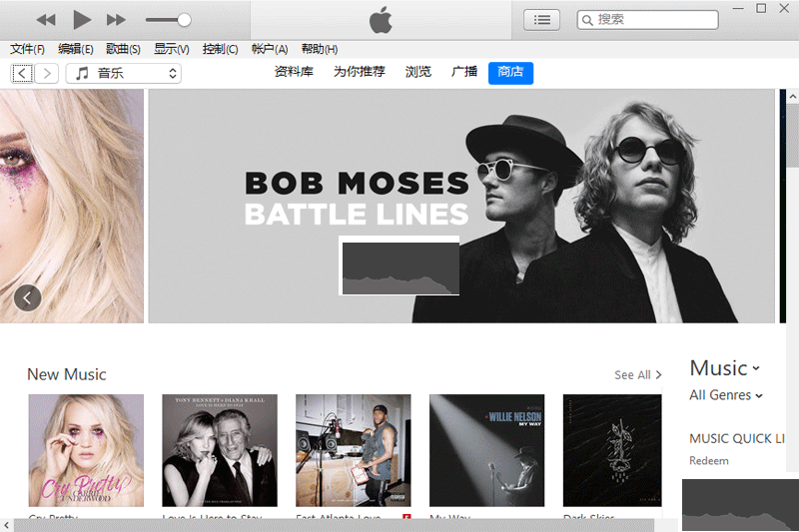Viewport: 799px width, 532px height.
Task: Open the 控制(C) menu
Action: tap(220, 49)
